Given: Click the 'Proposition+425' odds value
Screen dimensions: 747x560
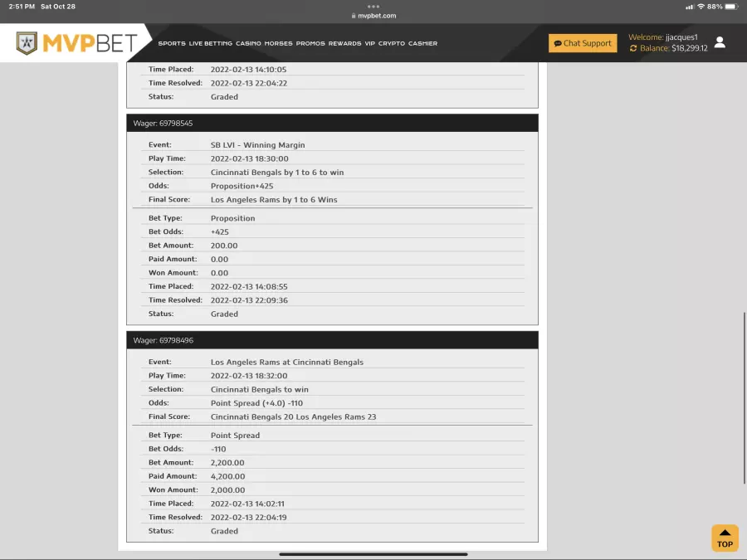Looking at the screenshot, I should 242,186.
